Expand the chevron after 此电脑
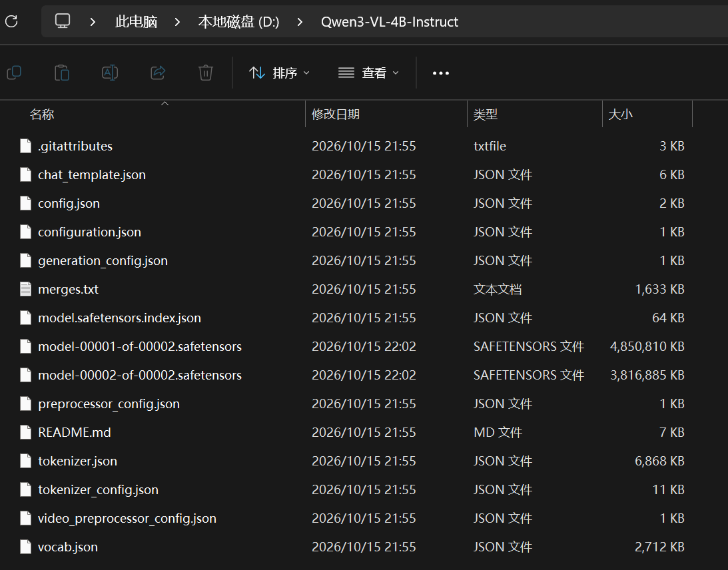 tap(177, 22)
